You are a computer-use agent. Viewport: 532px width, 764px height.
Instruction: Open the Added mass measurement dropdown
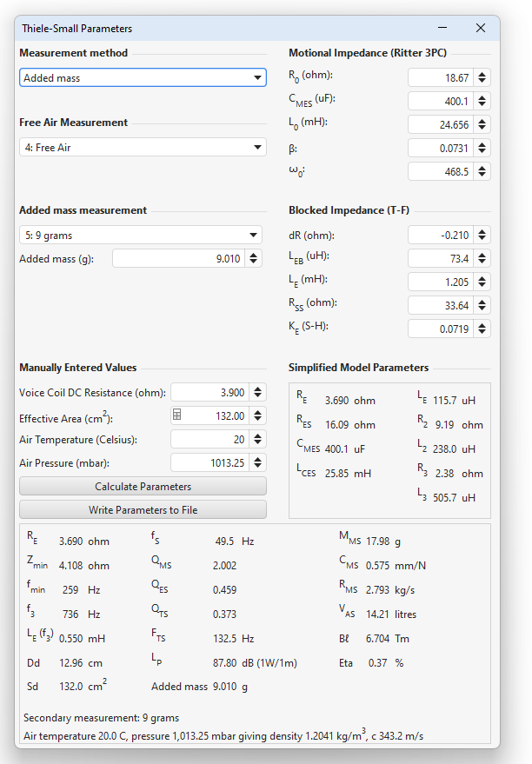click(x=141, y=236)
